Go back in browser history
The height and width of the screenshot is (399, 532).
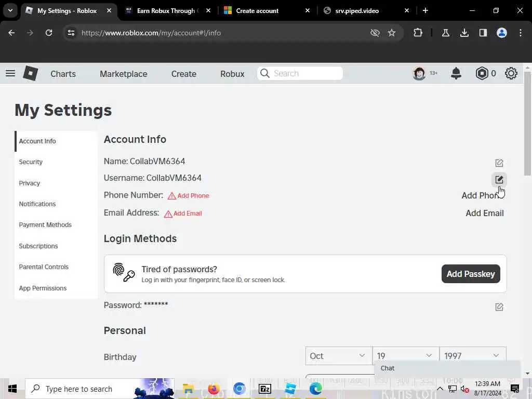(x=11, y=33)
